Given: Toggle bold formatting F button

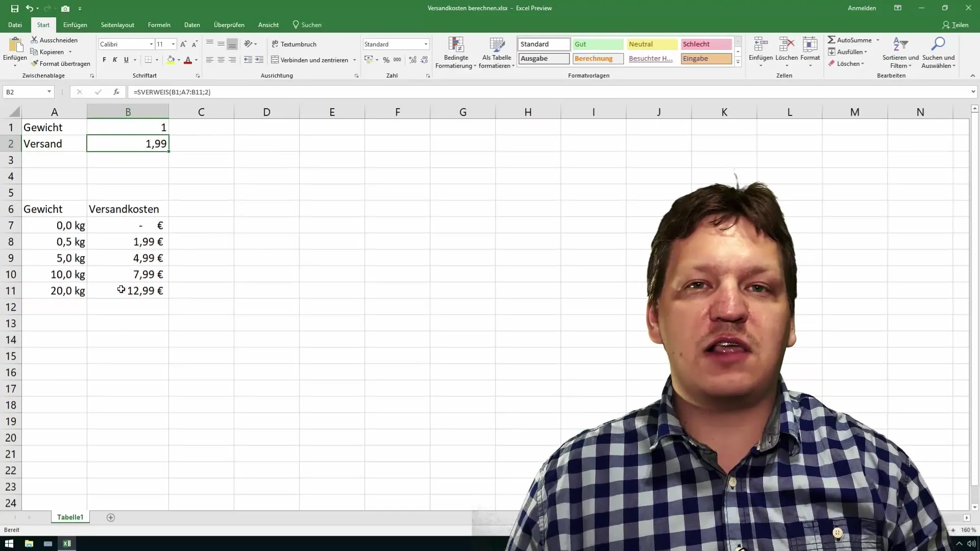Looking at the screenshot, I should 104,60.
